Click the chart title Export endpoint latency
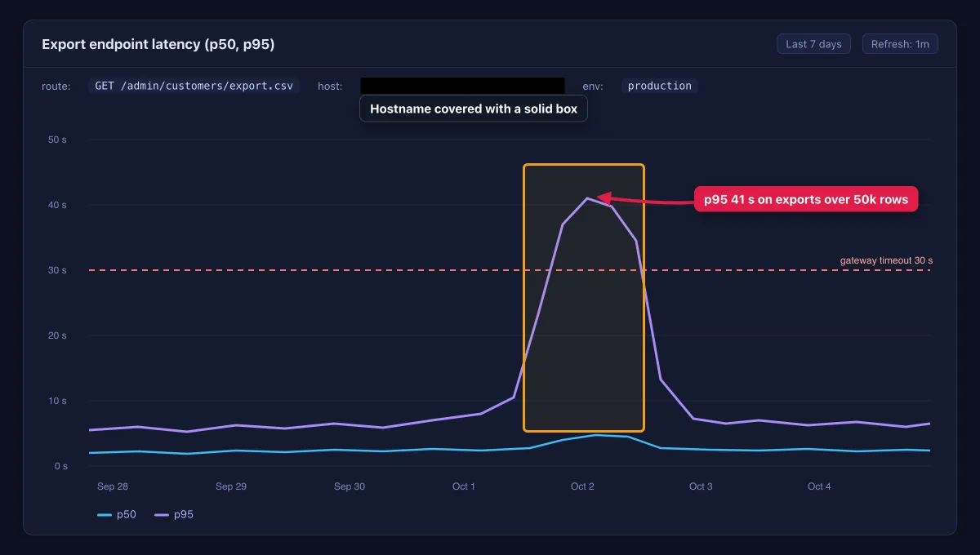Screen dimensions: 980x555 tap(158, 44)
